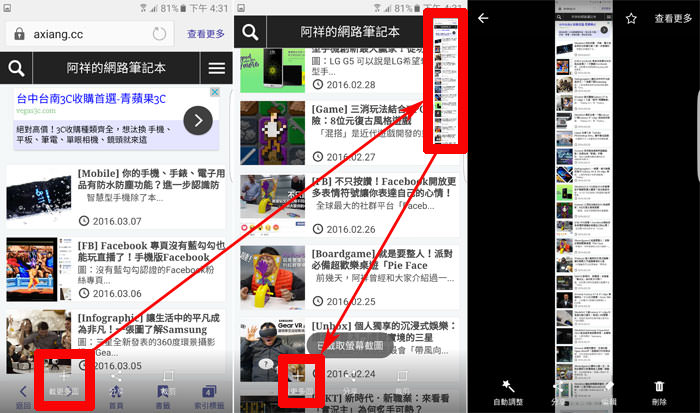Open the [Boardgame] Pie Face article title
This screenshot has width=700, height=413.
coord(382,259)
